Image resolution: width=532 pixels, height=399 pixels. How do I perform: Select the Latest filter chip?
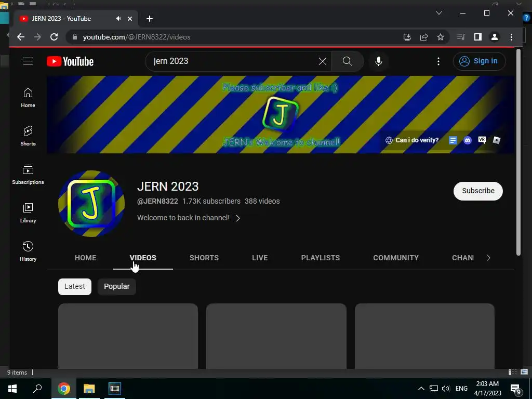(x=75, y=286)
